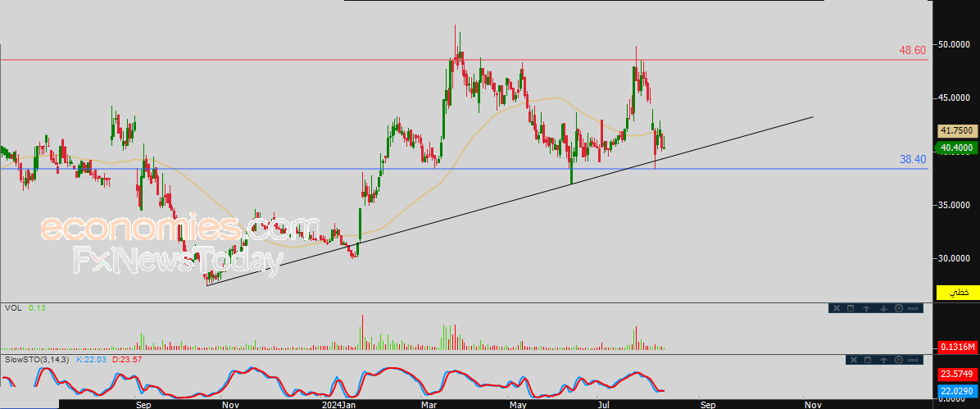The height and width of the screenshot is (409, 980).
Task: Click the Jul time axis label
Action: pos(604,404)
